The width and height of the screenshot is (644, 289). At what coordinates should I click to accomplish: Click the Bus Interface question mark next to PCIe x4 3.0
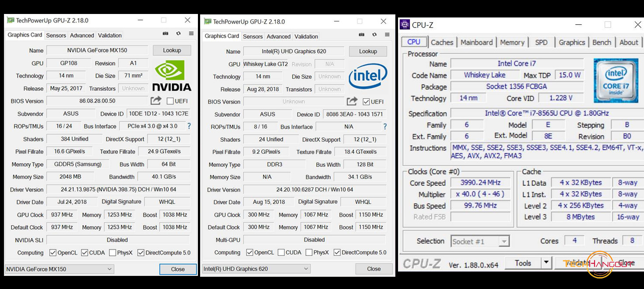[189, 126]
